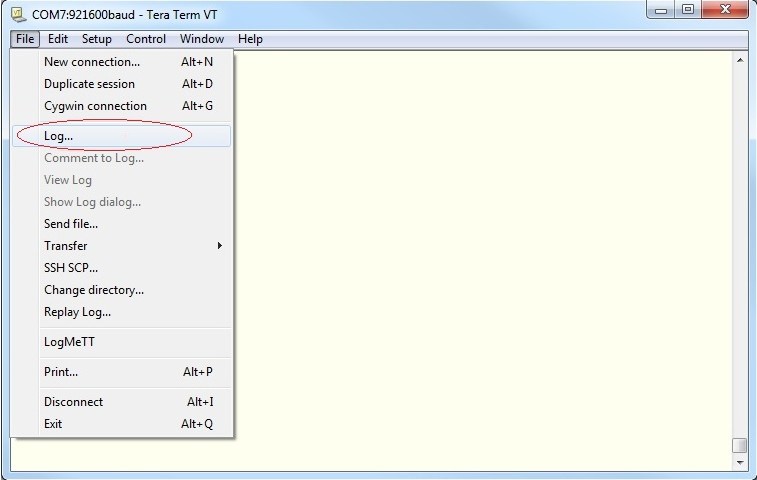Maximize the Tera Term window
757x480 pixels.
coord(688,10)
